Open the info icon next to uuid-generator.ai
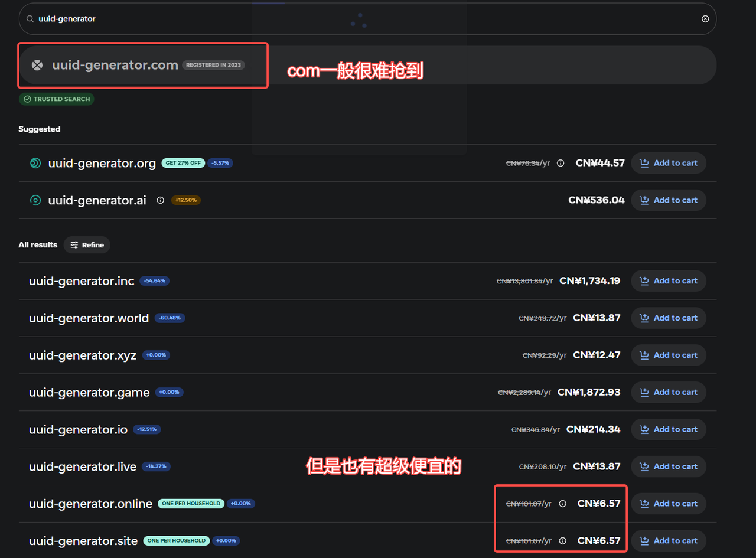 pos(160,200)
